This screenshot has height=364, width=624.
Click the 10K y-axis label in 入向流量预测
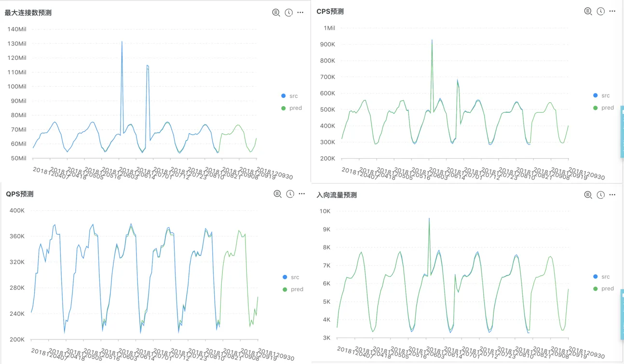[325, 211]
